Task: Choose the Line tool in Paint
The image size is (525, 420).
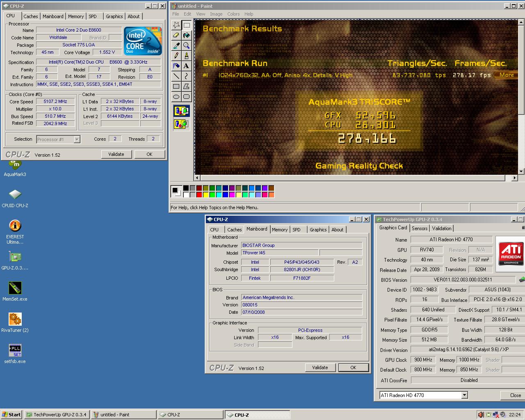Action: click(x=176, y=76)
